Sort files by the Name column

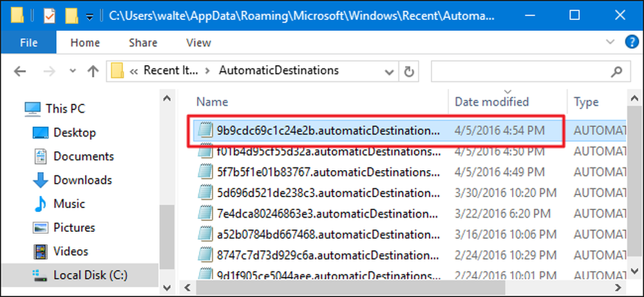tap(212, 101)
